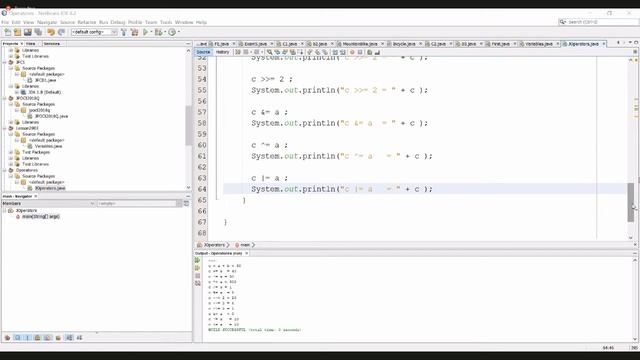The image size is (640, 360).
Task: Expand Test Libraries at top of project tree
Action: [x=11, y=56]
